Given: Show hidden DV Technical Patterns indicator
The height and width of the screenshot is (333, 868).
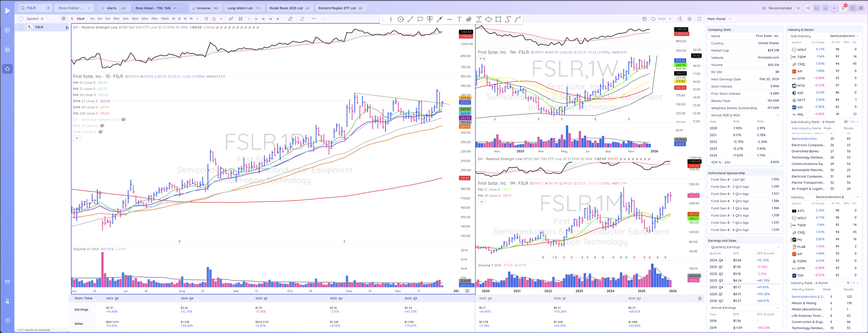Looking at the screenshot, I should coord(123,120).
